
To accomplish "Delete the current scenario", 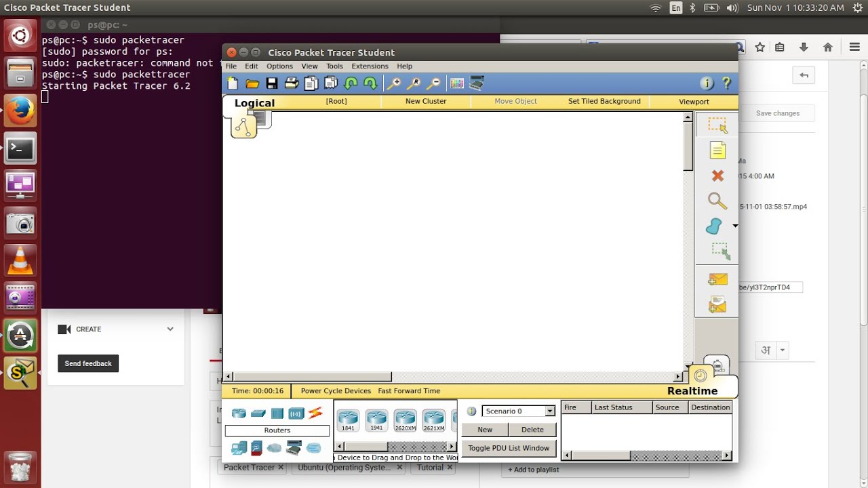I will (532, 429).
